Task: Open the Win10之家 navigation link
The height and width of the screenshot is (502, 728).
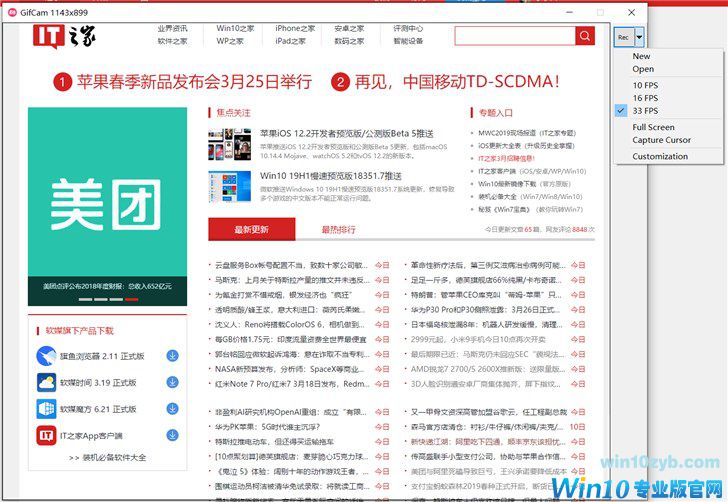Action: click(235, 28)
